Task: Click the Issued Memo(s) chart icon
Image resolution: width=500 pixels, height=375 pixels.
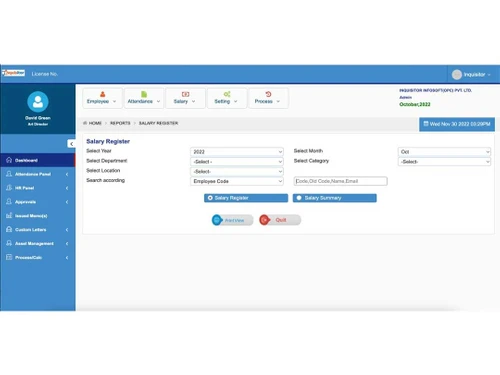Action: click(9, 216)
